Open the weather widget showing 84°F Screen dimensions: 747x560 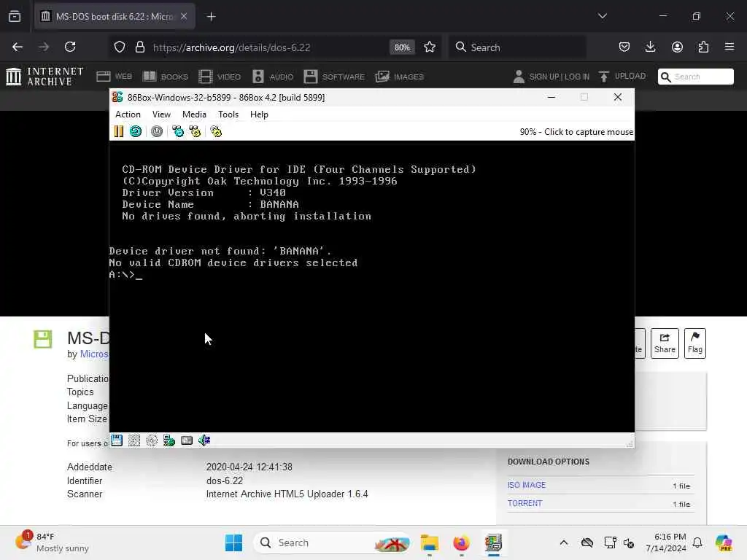[52, 542]
